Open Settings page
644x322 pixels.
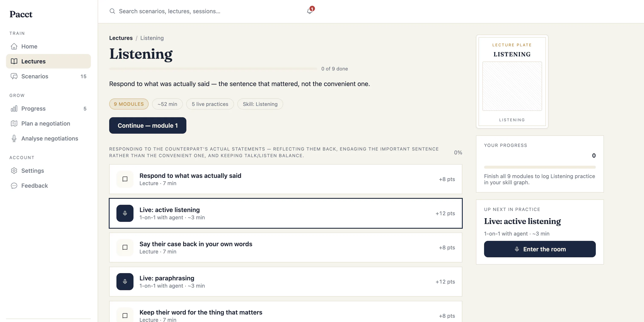pyautogui.click(x=48, y=171)
